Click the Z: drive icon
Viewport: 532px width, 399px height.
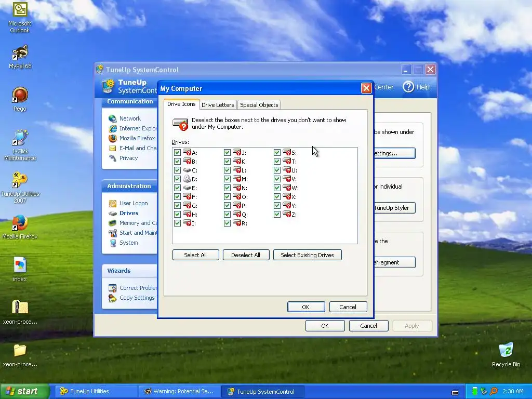pos(287,214)
